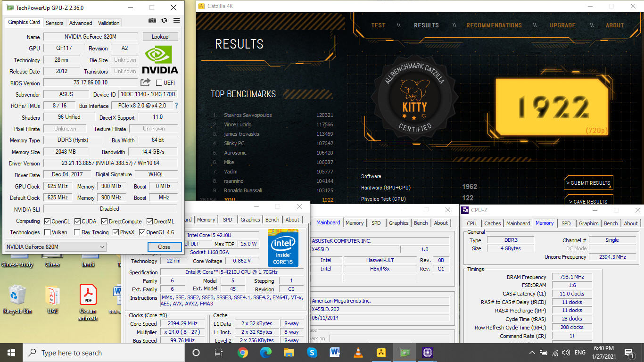Toggle CUDA checkbox

pyautogui.click(x=77, y=221)
